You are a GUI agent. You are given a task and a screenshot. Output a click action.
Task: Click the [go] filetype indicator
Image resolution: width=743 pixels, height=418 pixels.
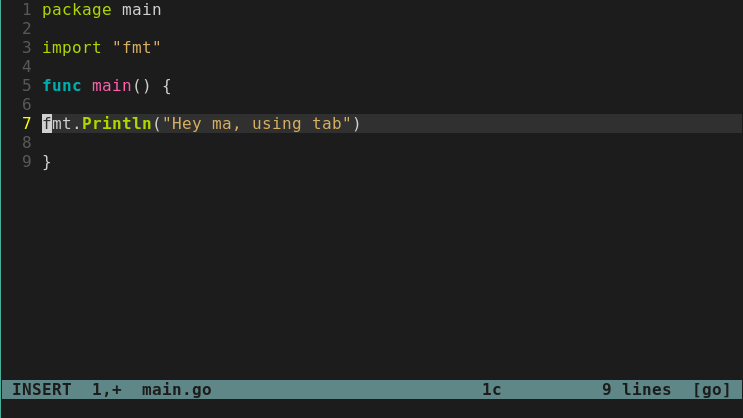711,390
